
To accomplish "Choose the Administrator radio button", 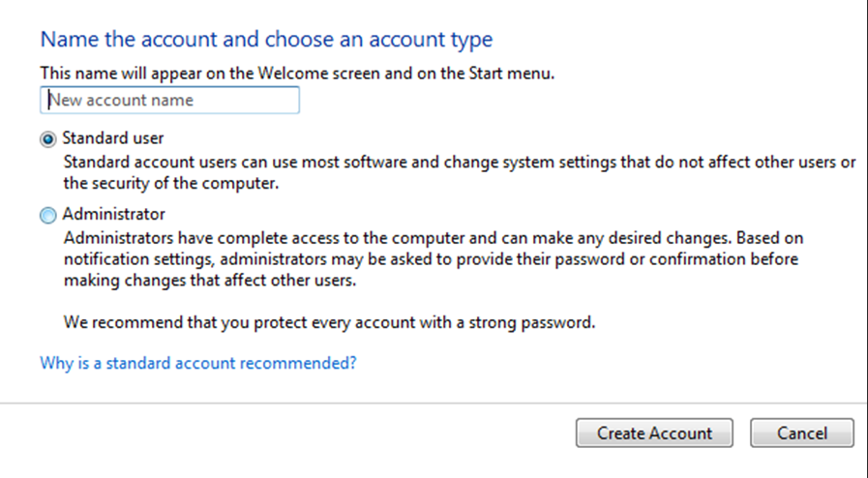I will (48, 216).
